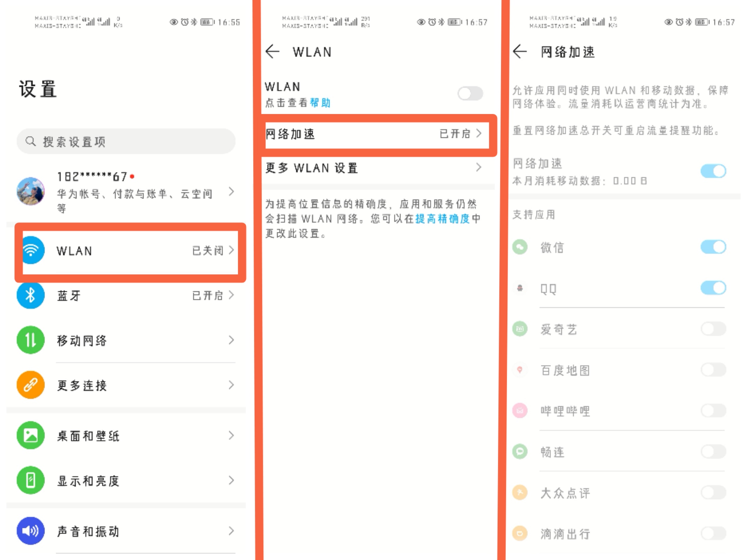
Task: Open 声音和振动 settings entry
Action: [126, 531]
